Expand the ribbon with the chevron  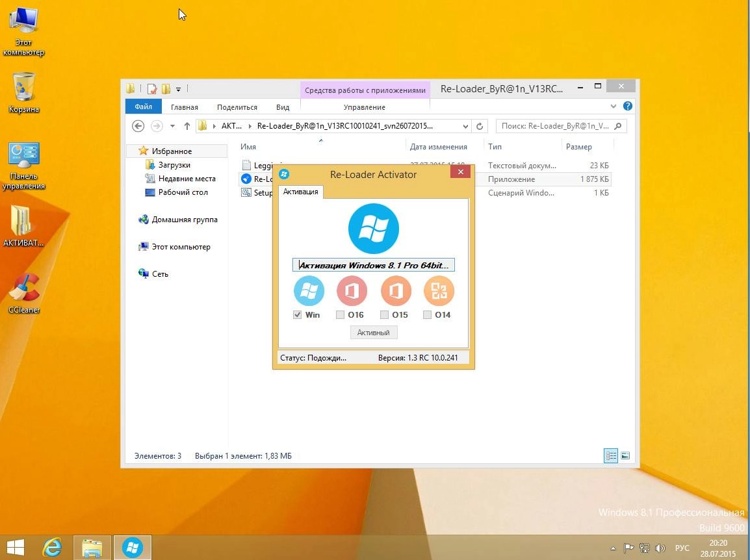pos(614,106)
